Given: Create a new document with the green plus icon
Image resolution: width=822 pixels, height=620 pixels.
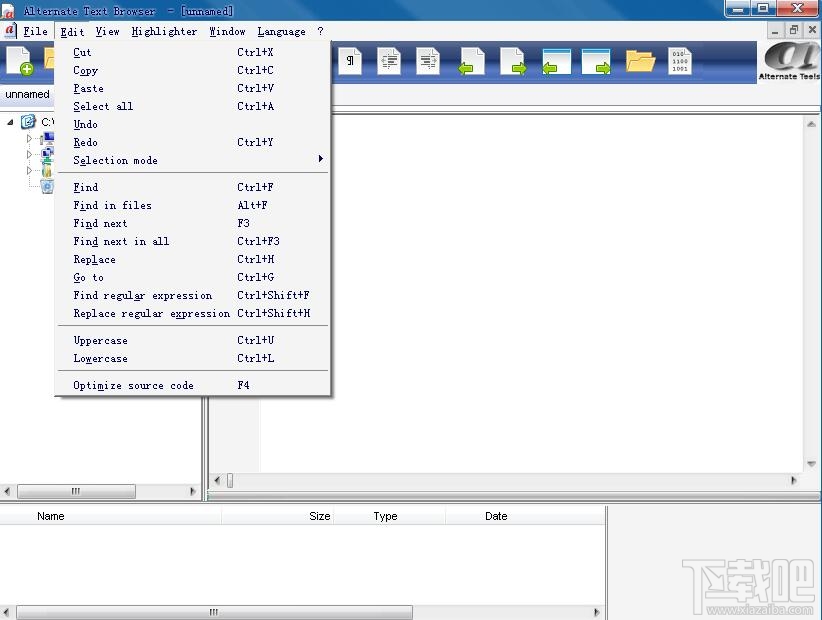Looking at the screenshot, I should 20,61.
